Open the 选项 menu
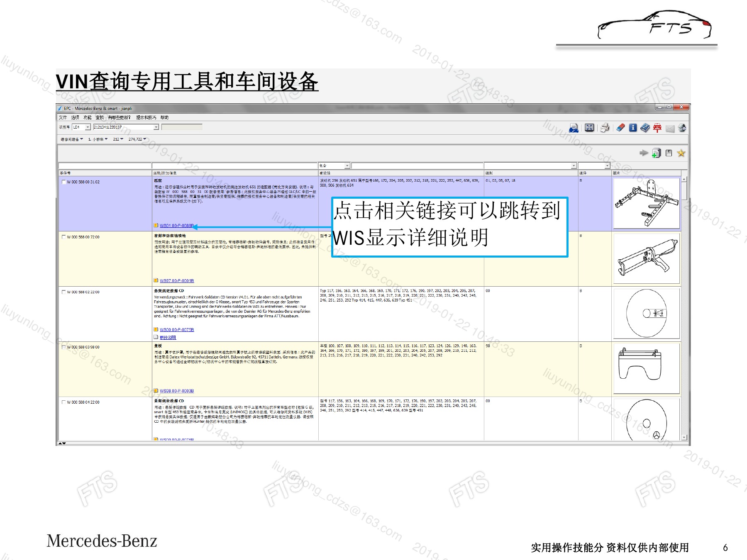The height and width of the screenshot is (560, 747). coord(75,117)
